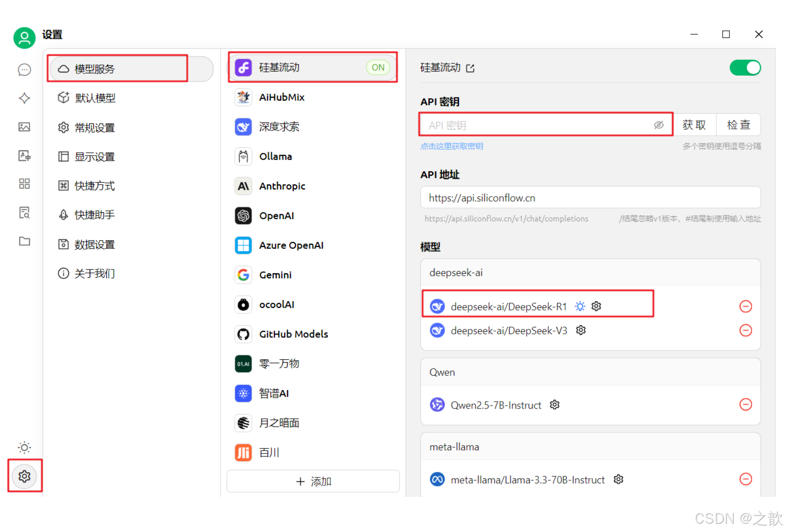Switch theme with the sun icon
The image size is (785, 532).
(24, 447)
